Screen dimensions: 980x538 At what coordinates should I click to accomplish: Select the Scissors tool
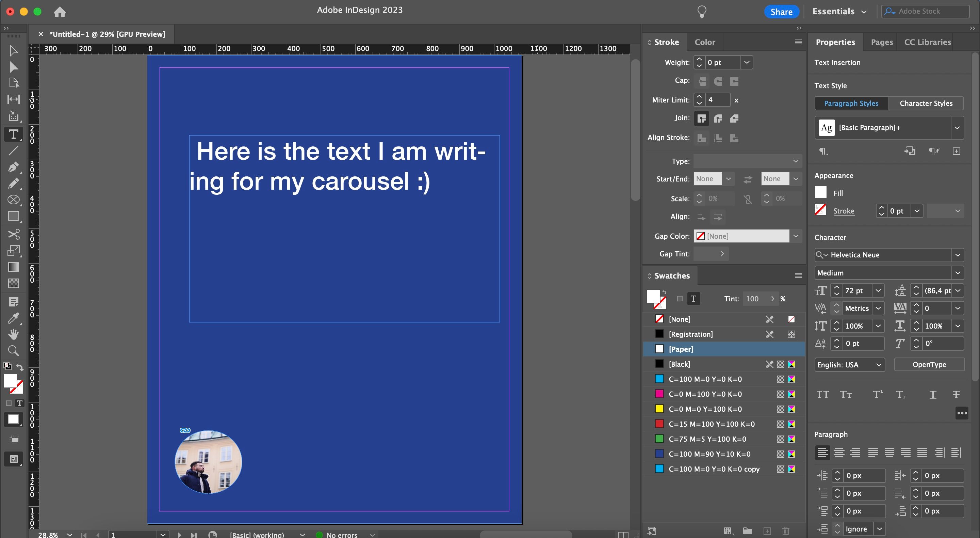pos(13,234)
